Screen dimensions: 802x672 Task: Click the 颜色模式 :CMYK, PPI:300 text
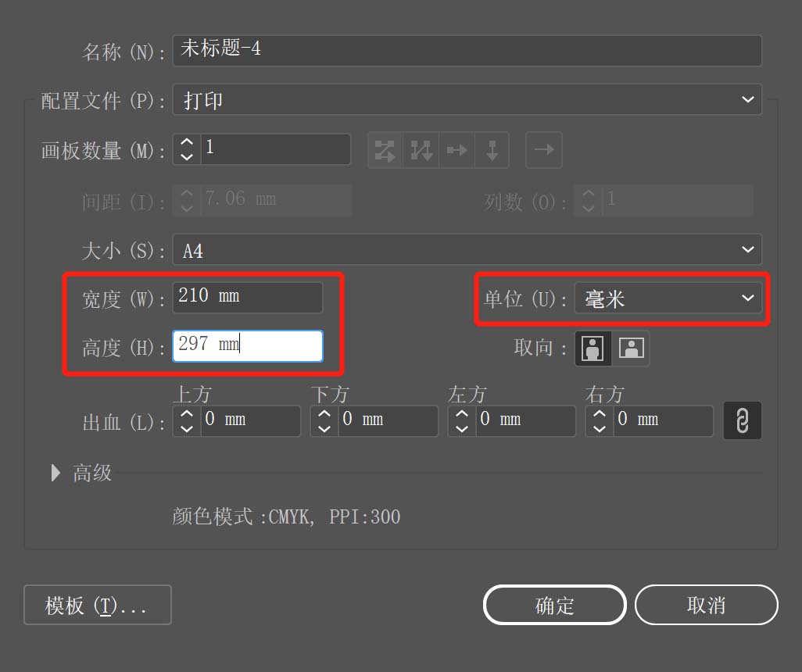[286, 517]
